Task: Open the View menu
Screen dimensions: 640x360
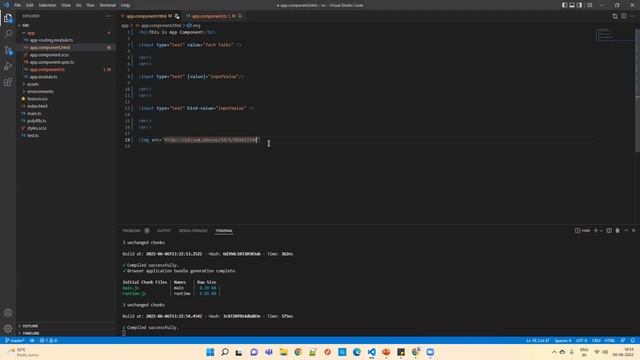Action: [66, 5]
